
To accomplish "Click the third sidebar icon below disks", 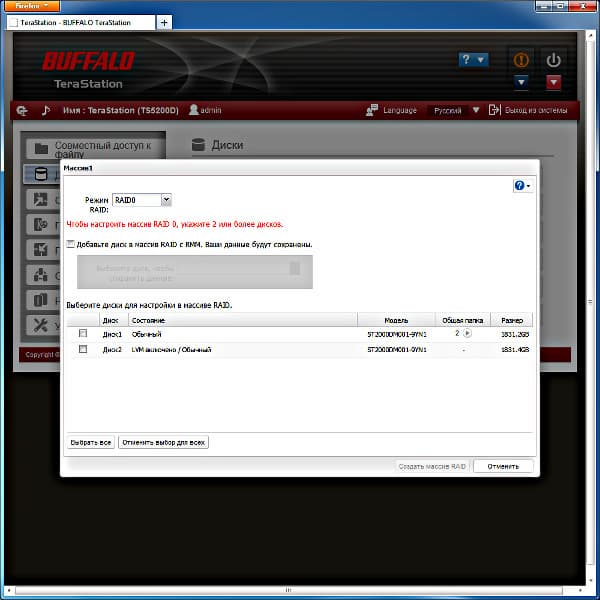I will coord(41,199).
